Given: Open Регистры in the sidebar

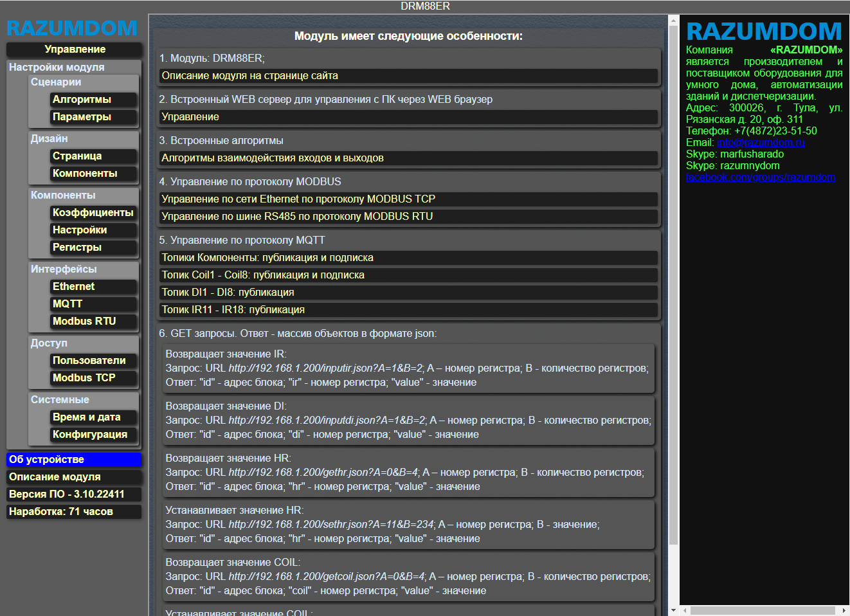Looking at the screenshot, I should point(94,248).
